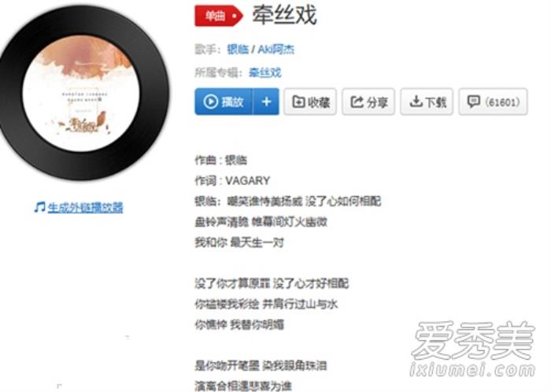Click the circular play icon
Image resolution: width=551 pixels, height=392 pixels.
[x=210, y=102]
